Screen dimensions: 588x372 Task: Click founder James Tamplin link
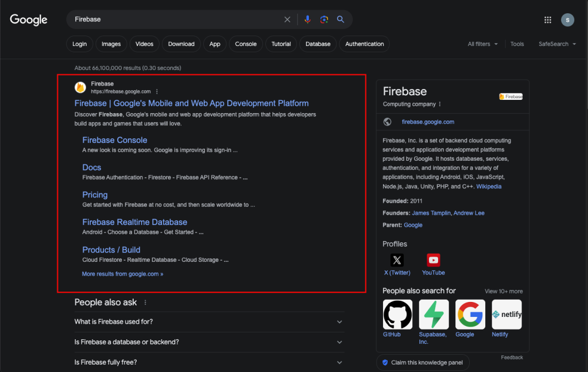pyautogui.click(x=431, y=213)
